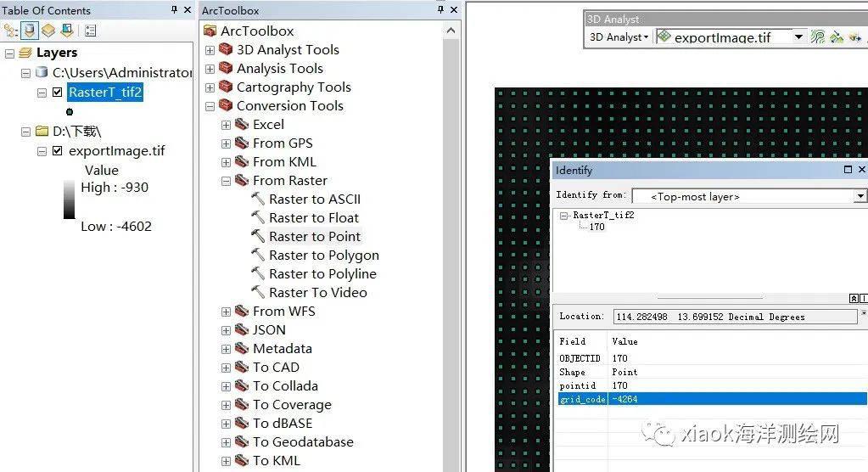Select List By Visibility icon
This screenshot has height=472, width=868.
click(x=48, y=31)
